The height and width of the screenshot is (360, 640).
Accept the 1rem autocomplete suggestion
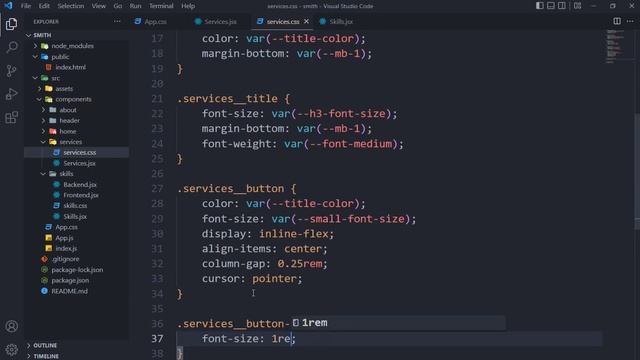pyautogui.click(x=398, y=323)
